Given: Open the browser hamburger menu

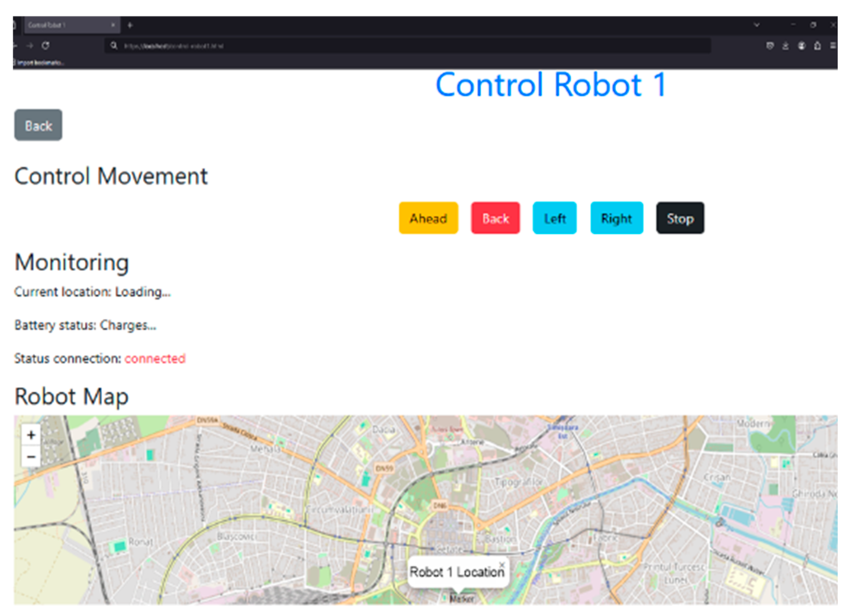Looking at the screenshot, I should tap(833, 46).
